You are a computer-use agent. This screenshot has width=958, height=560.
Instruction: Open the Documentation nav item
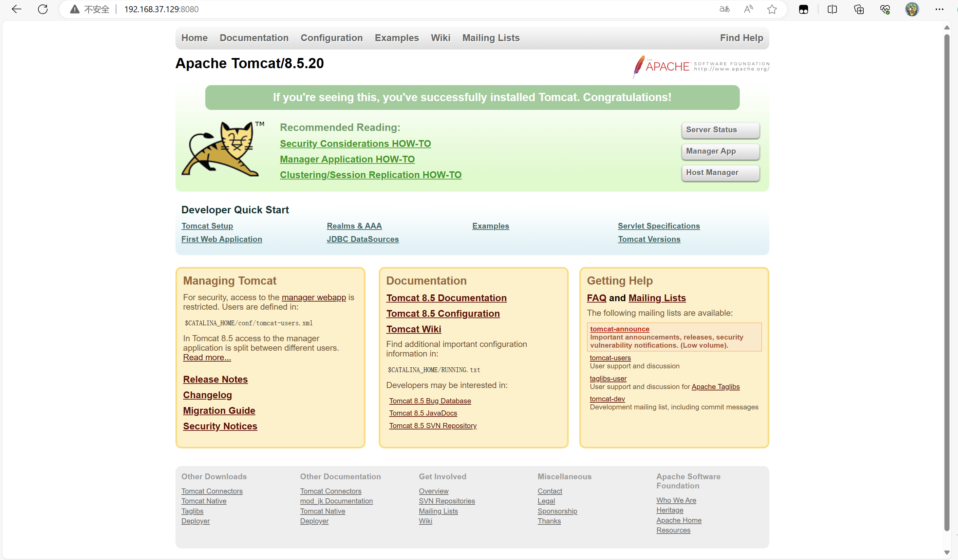[x=254, y=38]
